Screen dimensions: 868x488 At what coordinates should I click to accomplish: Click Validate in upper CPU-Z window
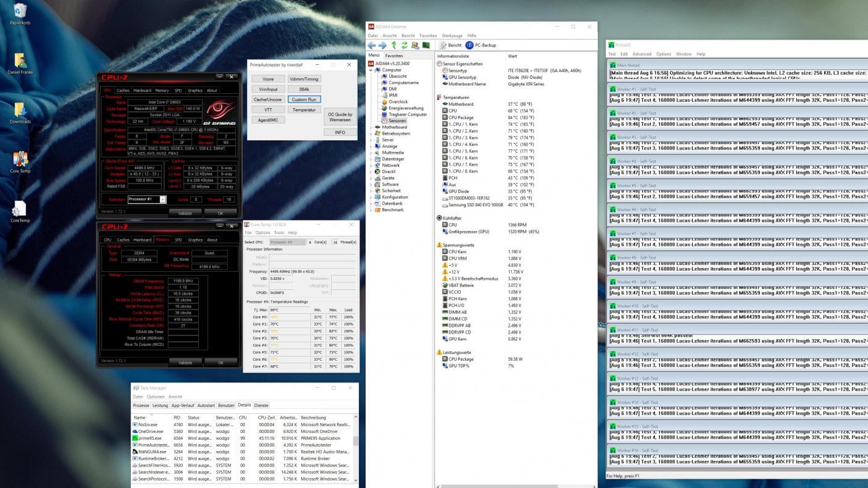[x=185, y=212]
